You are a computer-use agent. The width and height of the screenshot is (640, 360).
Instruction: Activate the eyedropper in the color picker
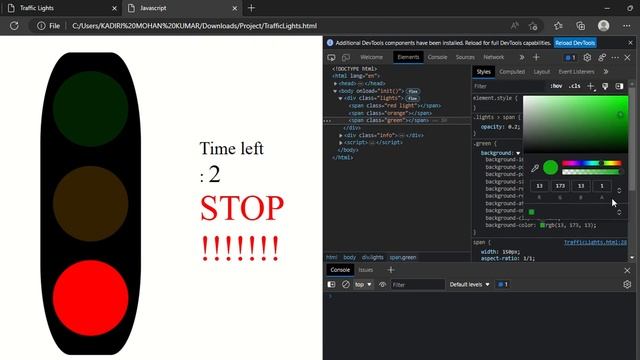point(535,168)
